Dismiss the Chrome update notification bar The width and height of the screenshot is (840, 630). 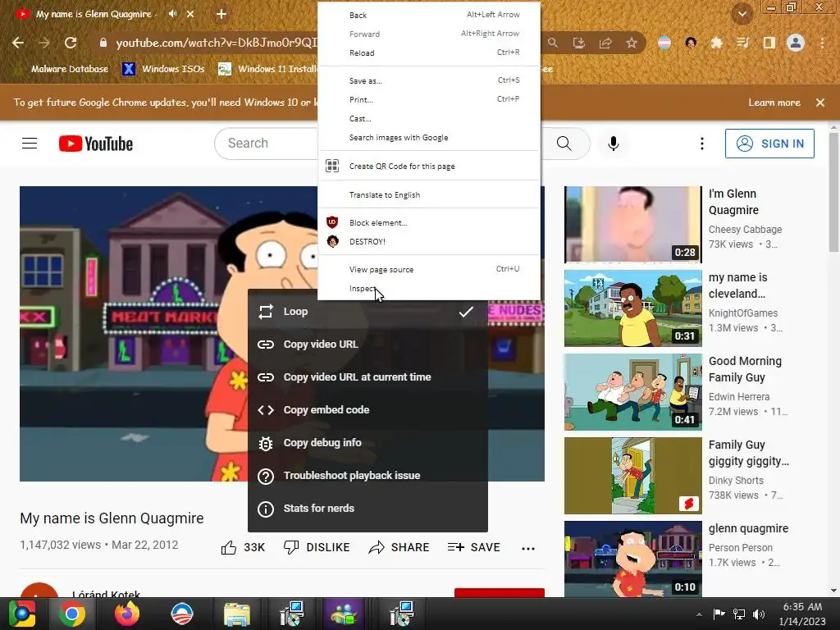click(820, 103)
